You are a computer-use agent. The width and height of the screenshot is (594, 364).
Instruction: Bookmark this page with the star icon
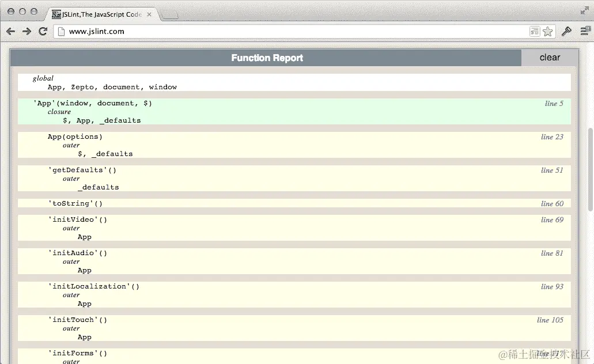[x=547, y=32]
